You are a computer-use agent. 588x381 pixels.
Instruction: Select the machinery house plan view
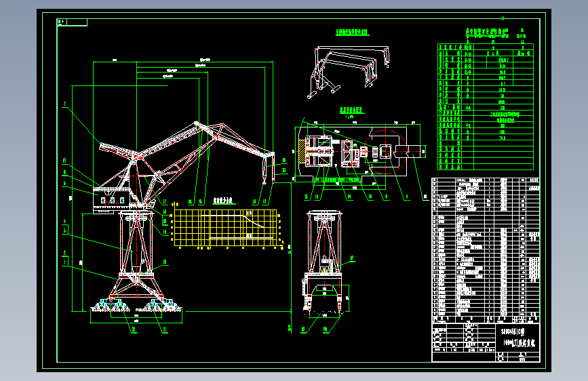(x=360, y=151)
